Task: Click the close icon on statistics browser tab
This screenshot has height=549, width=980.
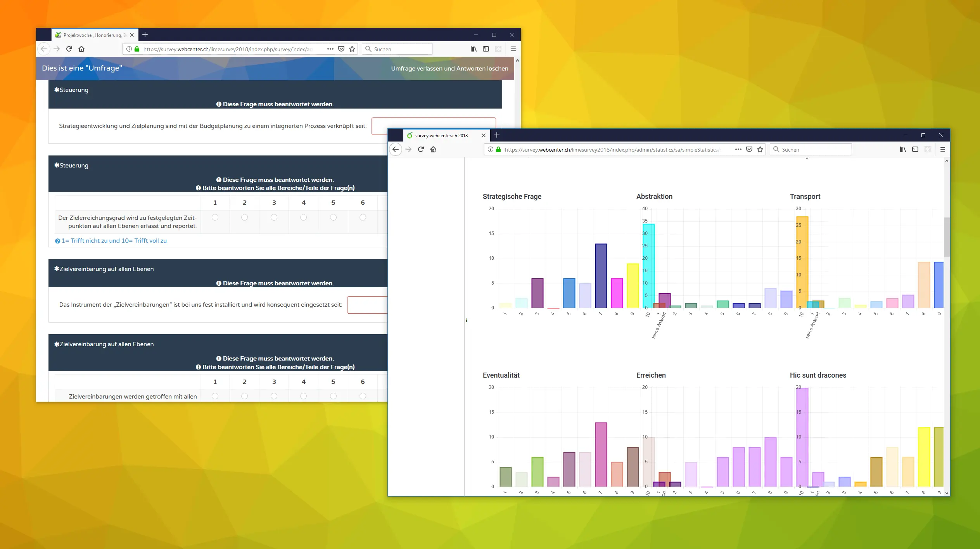Action: (x=483, y=135)
